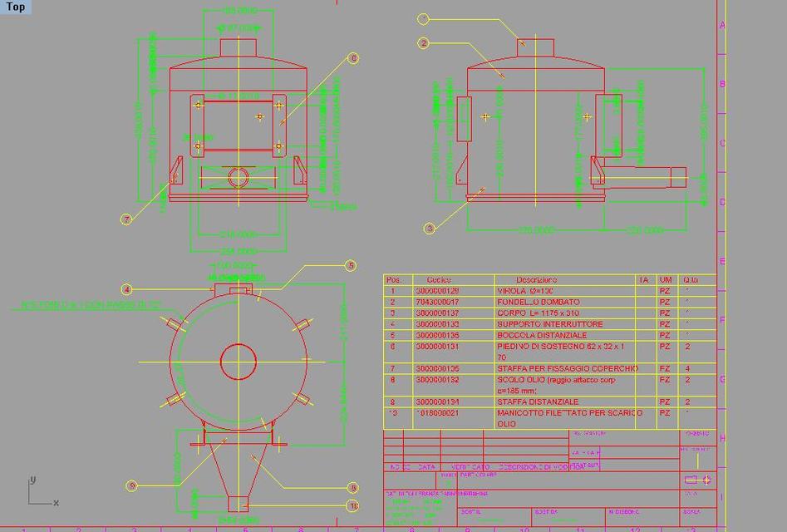The width and height of the screenshot is (787, 532).
Task: Select balloon callout number 10
Action: tap(354, 505)
